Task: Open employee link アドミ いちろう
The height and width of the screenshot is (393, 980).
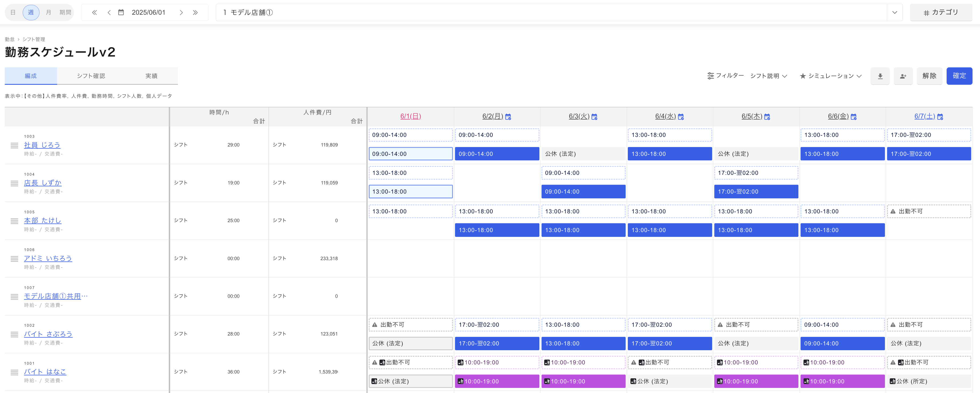Action: click(x=48, y=258)
